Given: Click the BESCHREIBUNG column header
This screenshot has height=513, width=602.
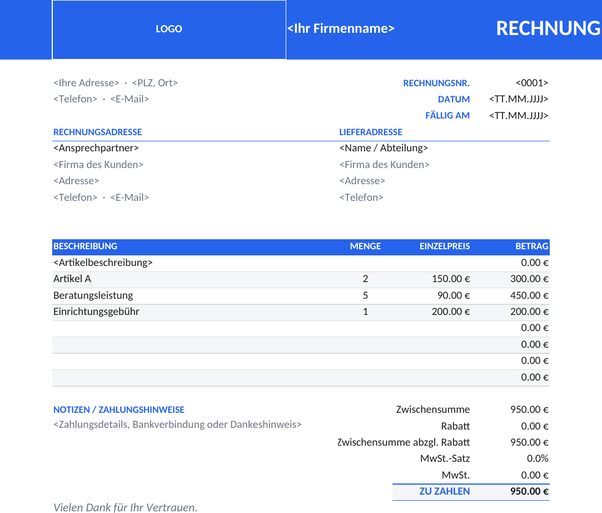Looking at the screenshot, I should tap(85, 247).
